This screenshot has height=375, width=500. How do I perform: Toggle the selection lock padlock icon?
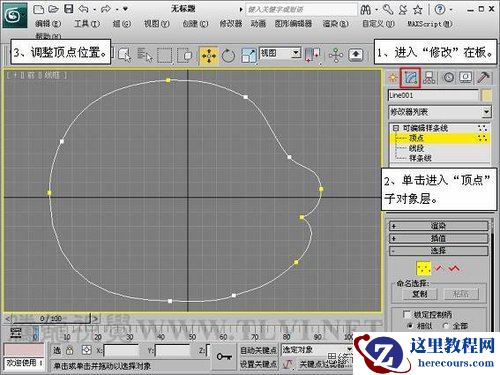[70, 350]
